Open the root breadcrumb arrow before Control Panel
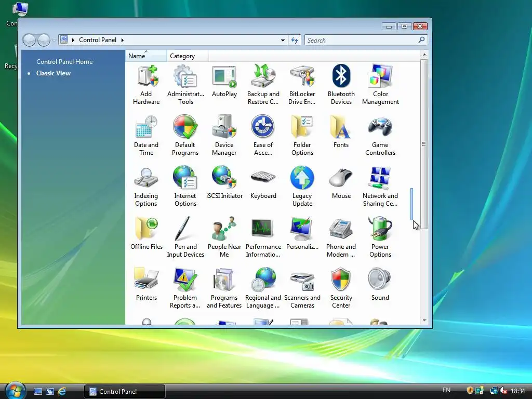Viewport: 532px width, 399px height. pyautogui.click(x=73, y=40)
